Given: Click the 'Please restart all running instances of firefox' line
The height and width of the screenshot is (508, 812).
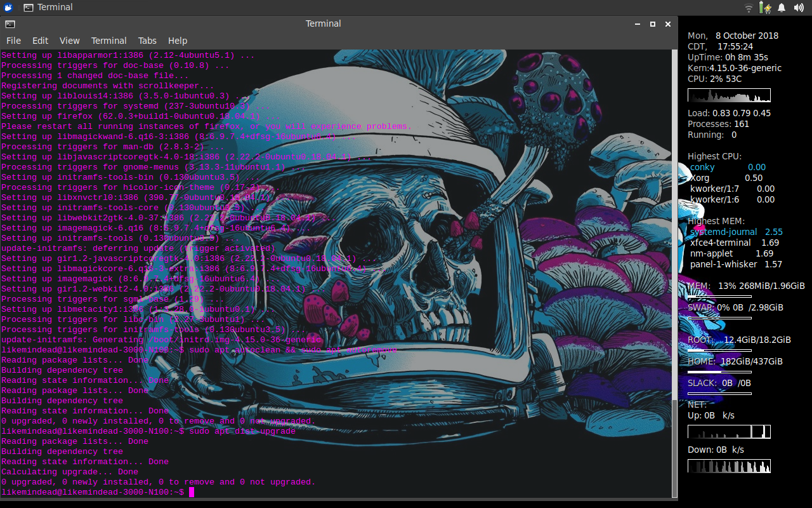Looking at the screenshot, I should pos(206,126).
